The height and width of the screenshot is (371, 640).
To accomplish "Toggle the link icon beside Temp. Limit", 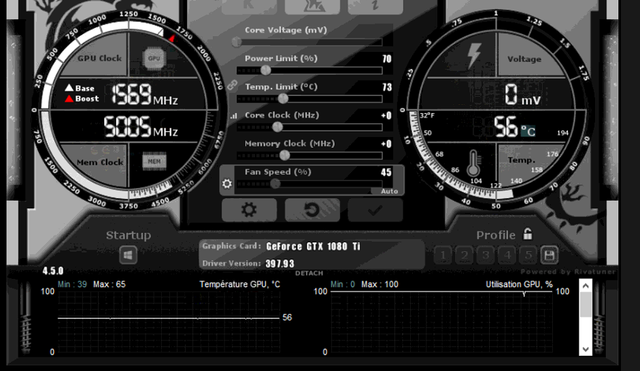I will click(x=232, y=85).
